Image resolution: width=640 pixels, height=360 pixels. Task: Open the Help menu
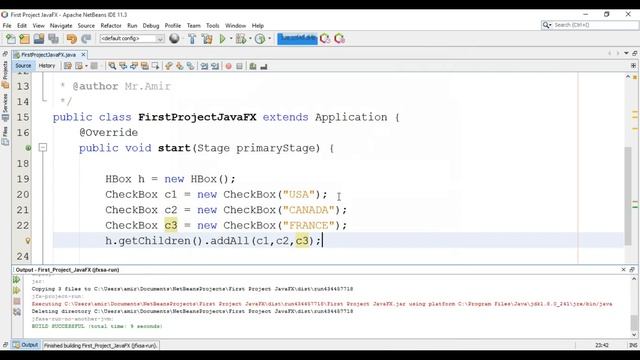(258, 26)
